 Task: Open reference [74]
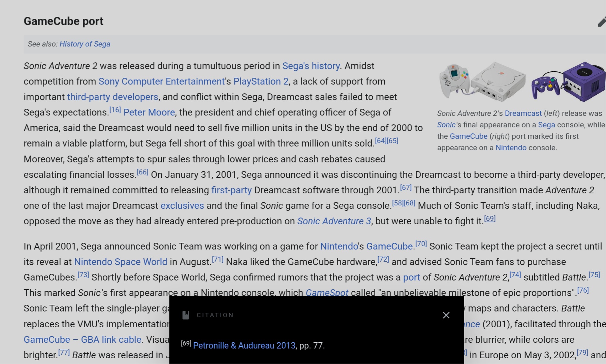pos(515,275)
